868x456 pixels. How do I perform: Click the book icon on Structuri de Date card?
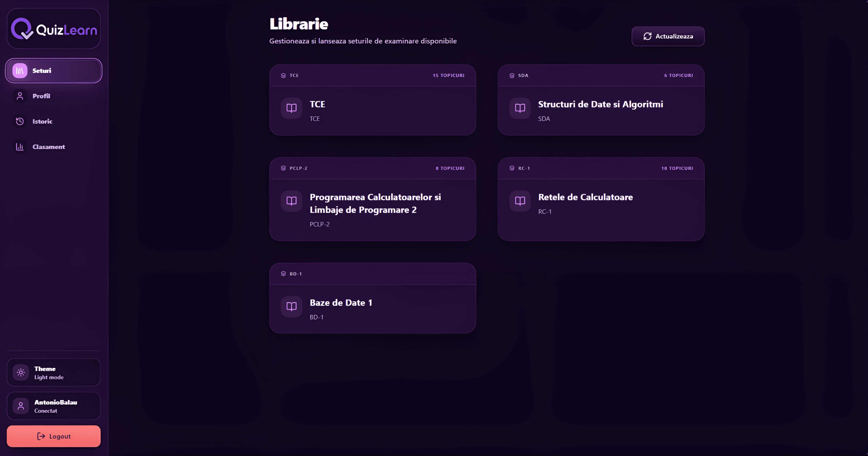[520, 108]
